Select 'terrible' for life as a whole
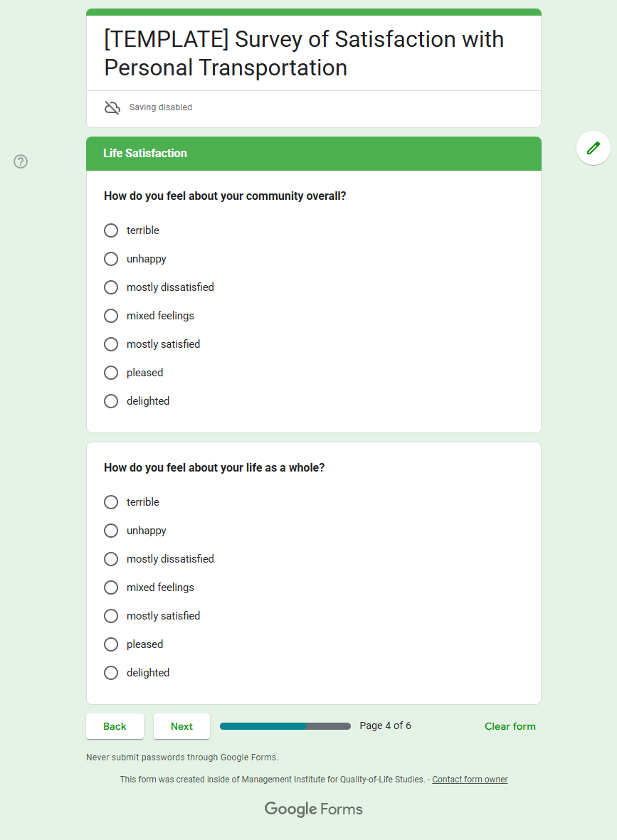 tap(111, 502)
